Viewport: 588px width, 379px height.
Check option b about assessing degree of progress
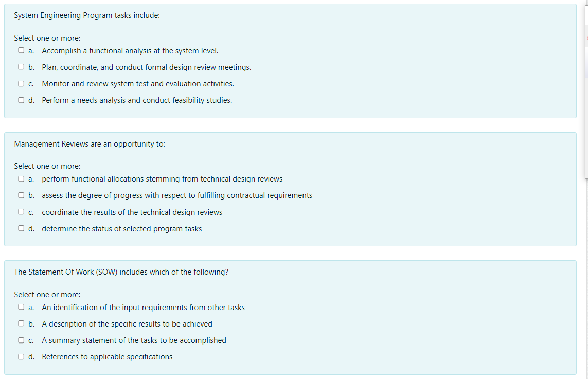pyautogui.click(x=21, y=194)
